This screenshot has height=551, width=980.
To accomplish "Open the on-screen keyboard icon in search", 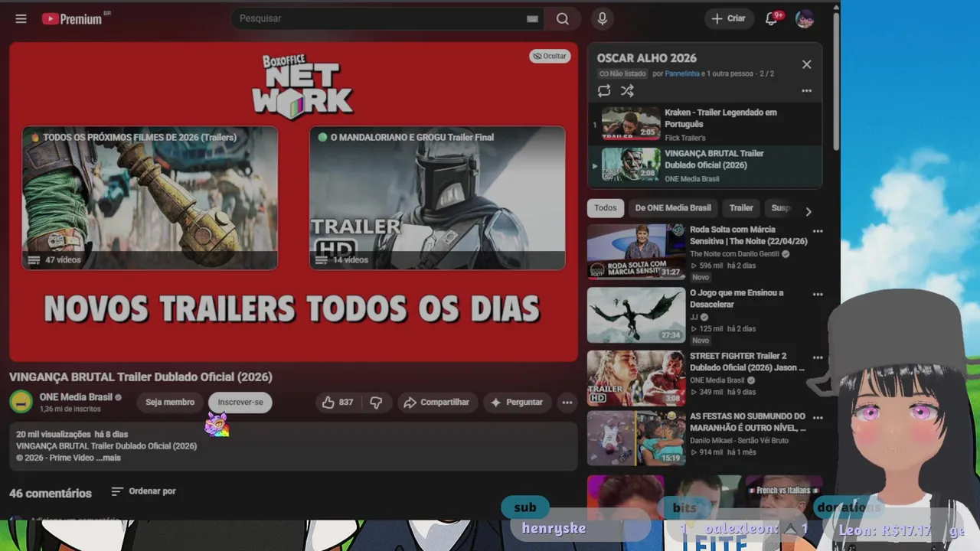I will pos(532,19).
